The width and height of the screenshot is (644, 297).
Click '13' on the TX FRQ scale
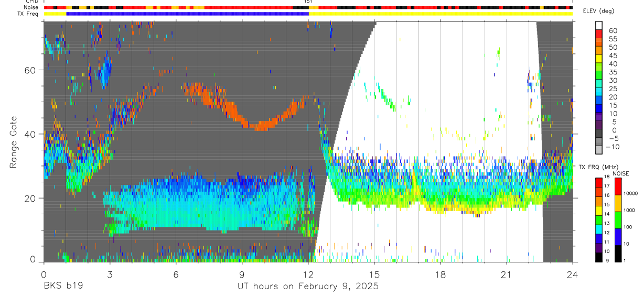click(x=608, y=223)
